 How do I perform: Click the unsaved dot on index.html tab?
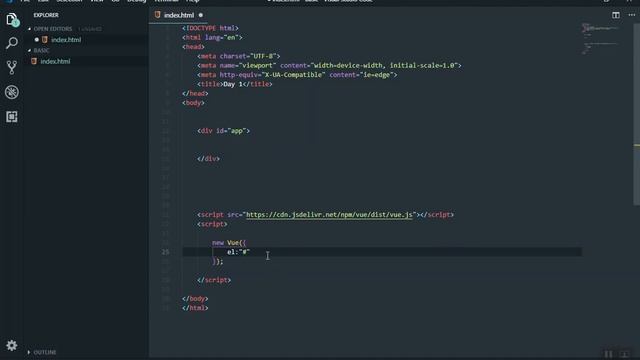pos(201,15)
